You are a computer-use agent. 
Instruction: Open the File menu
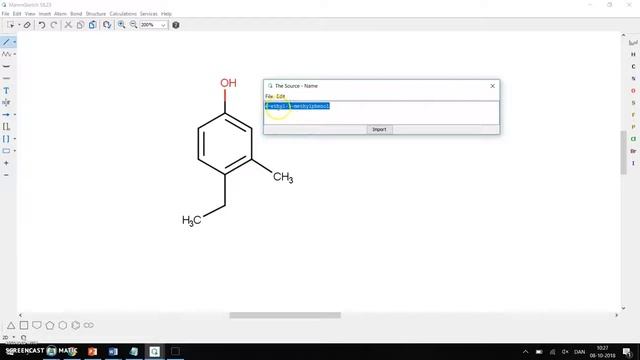tap(5, 14)
